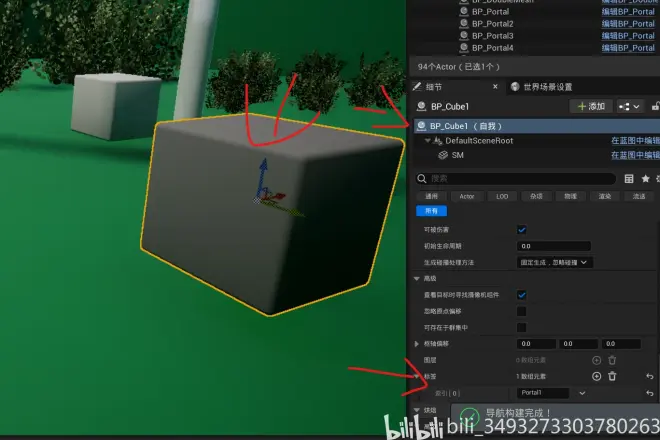Image resolution: width=660 pixels, height=440 pixels.
Task: Collapse the 烘焙 section
Action: point(417,410)
